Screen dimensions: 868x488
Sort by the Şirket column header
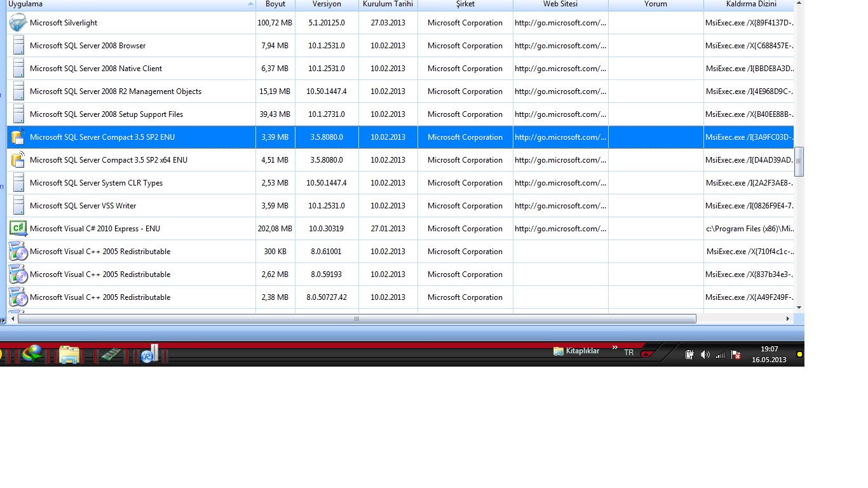pyautogui.click(x=465, y=4)
